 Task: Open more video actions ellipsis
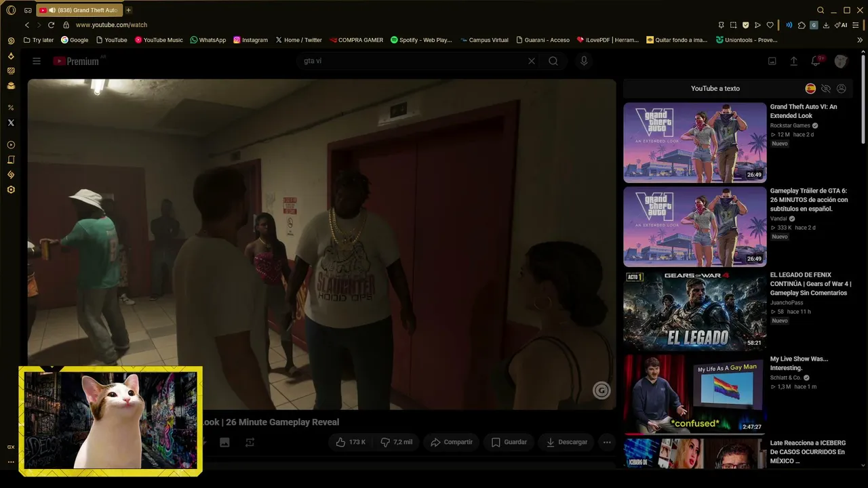point(607,442)
